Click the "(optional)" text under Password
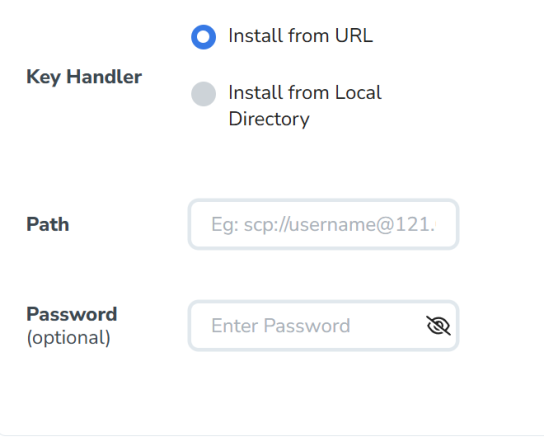Screen dimensions: 544x446 (69, 338)
